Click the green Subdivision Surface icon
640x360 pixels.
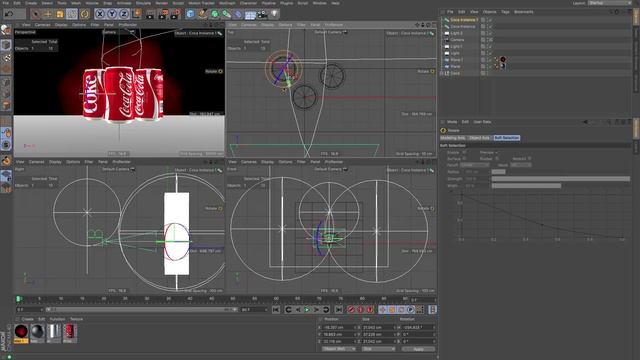[x=214, y=14]
